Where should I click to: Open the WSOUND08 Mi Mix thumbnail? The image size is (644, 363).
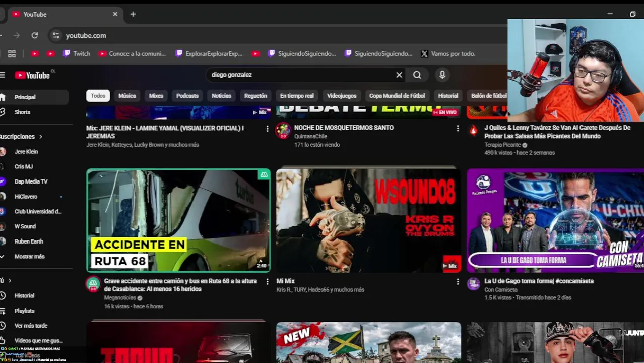[368, 221]
